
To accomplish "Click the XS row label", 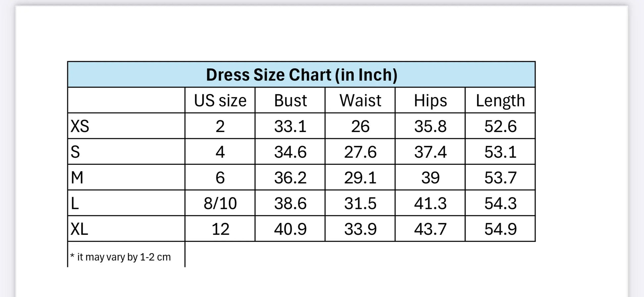I will coord(80,126).
